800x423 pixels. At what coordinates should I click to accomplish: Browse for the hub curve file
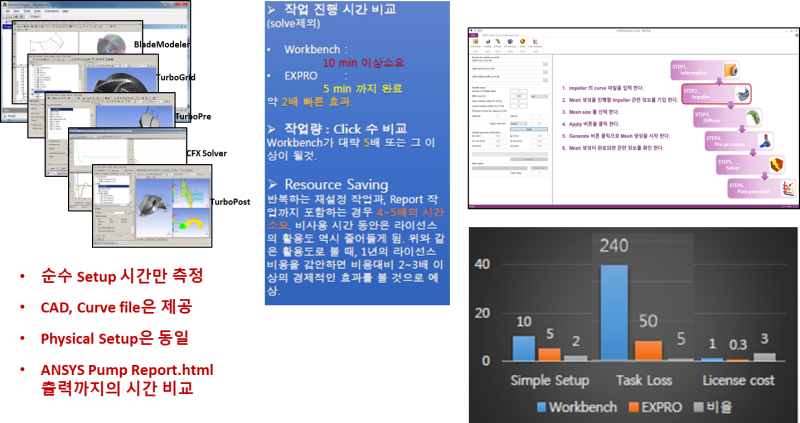pyautogui.click(x=545, y=64)
